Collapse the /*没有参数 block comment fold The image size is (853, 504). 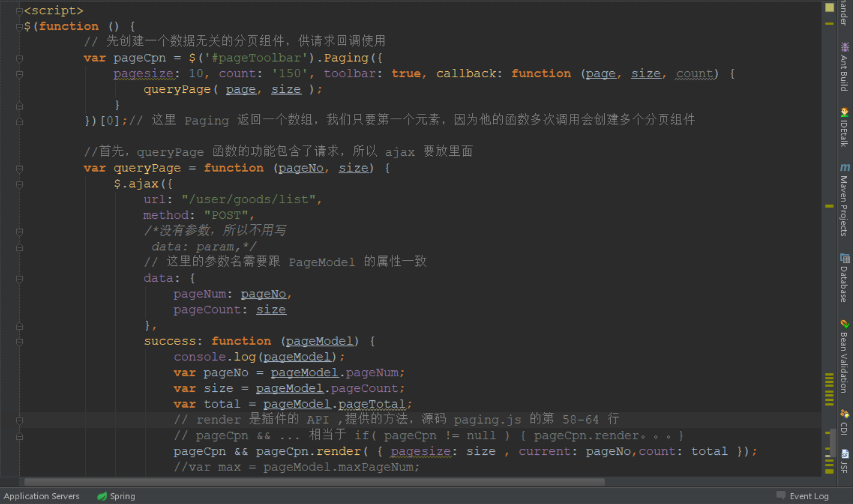pyautogui.click(x=19, y=231)
